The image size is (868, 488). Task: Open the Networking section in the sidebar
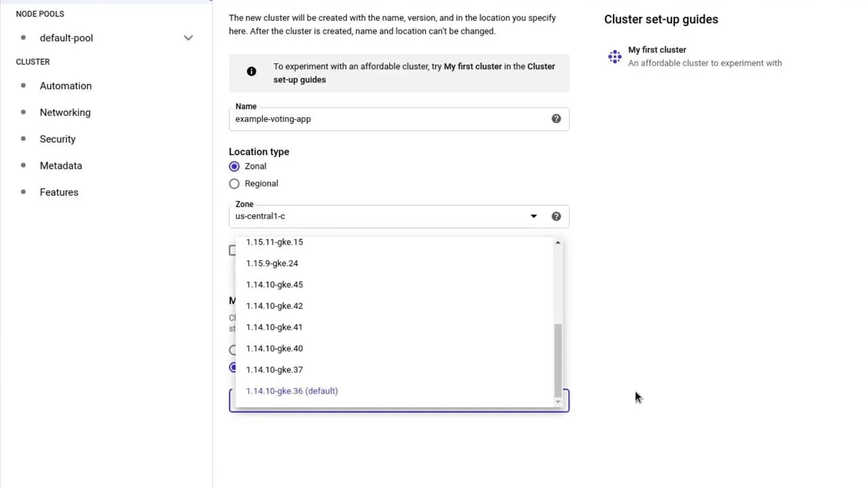coord(65,112)
